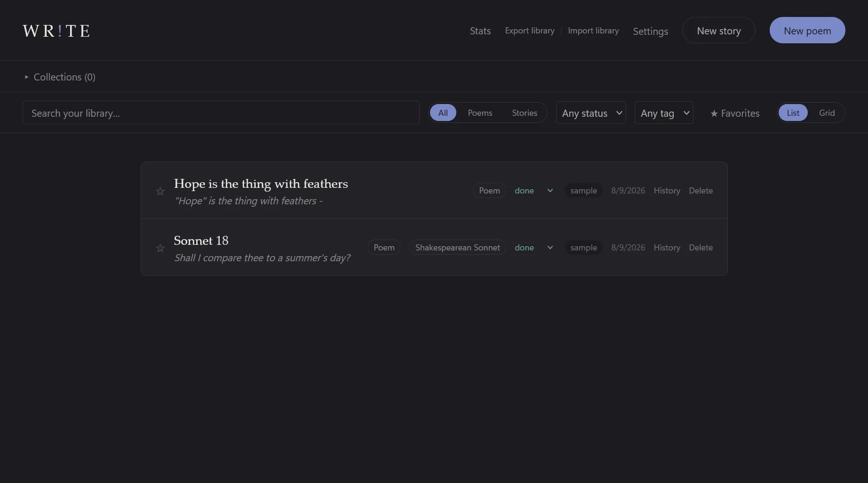Expand the Collections section
This screenshot has height=483, width=868.
point(60,77)
